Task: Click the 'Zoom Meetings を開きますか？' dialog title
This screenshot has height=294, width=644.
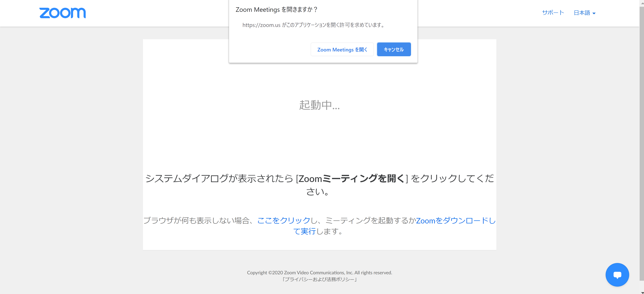Action: point(277,9)
